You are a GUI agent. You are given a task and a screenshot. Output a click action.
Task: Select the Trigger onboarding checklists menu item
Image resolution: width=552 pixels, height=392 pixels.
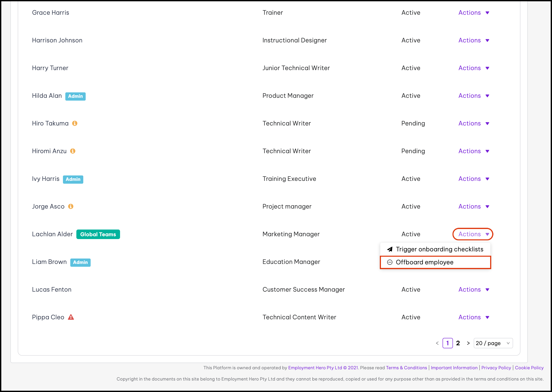(x=439, y=249)
